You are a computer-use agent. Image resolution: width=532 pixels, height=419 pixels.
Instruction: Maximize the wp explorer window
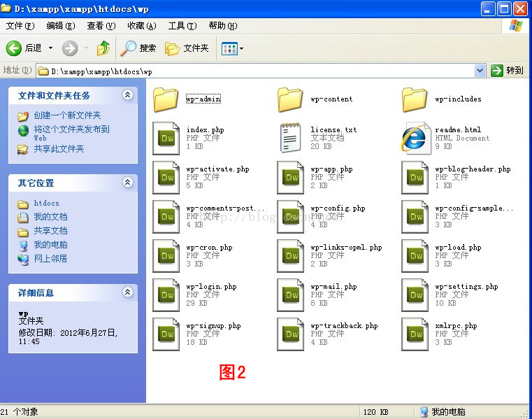(x=504, y=9)
